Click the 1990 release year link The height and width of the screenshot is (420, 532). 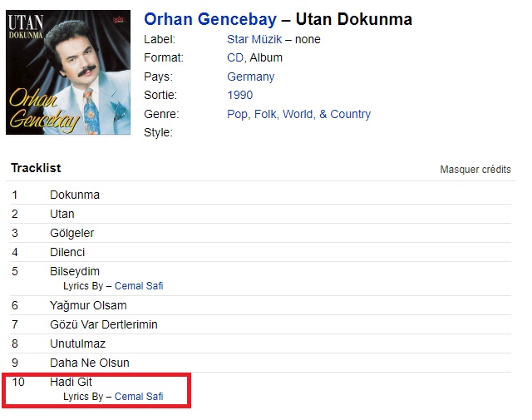[x=239, y=95]
